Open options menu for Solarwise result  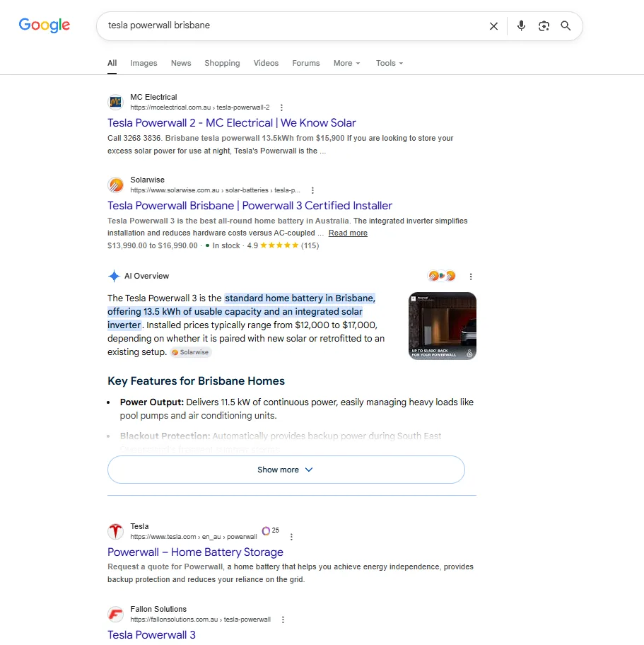[312, 190]
